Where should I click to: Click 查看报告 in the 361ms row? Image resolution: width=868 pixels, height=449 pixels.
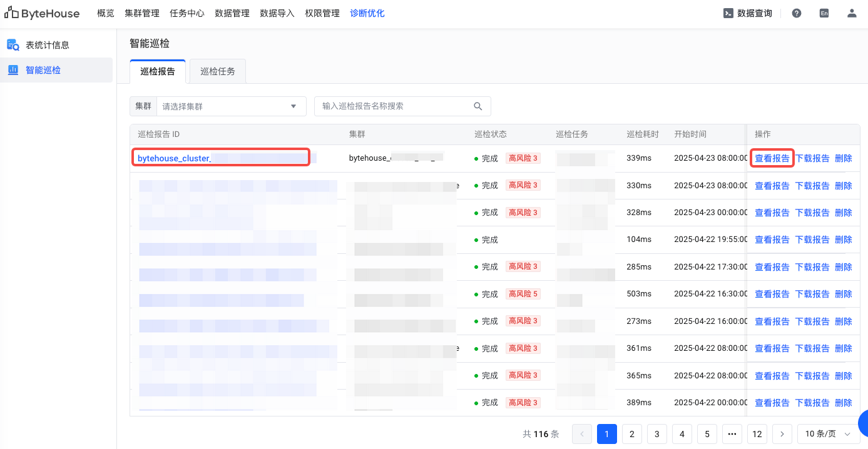(x=772, y=348)
